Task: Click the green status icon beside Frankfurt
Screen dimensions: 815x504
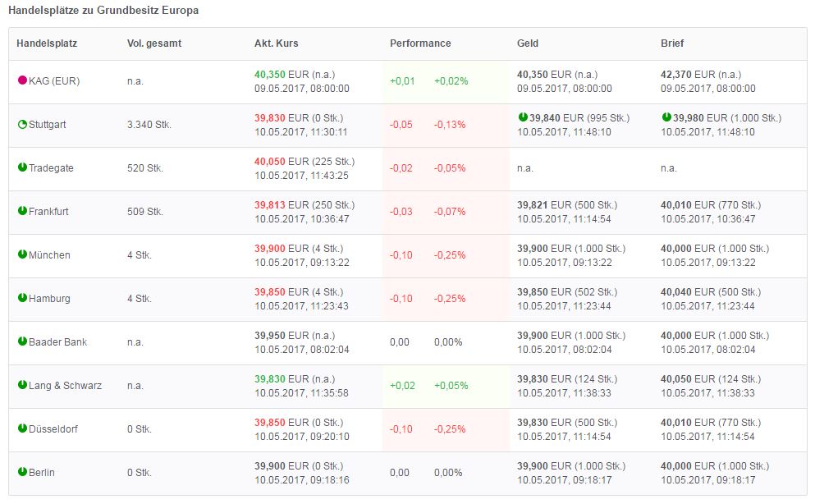Action: 22,211
